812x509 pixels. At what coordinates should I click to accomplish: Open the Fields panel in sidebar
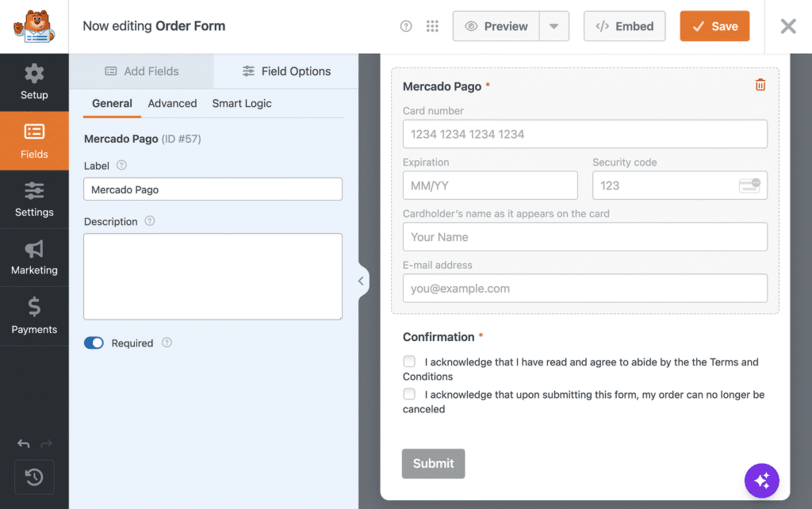tap(34, 141)
